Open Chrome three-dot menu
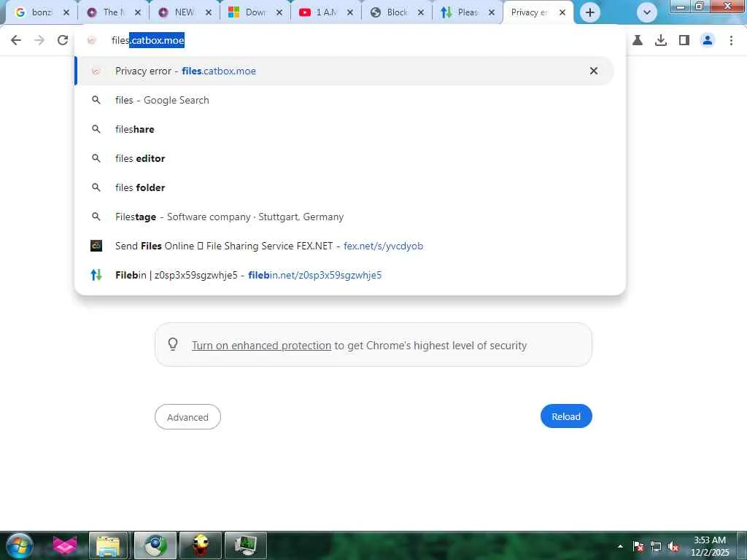This screenshot has width=747, height=560. click(731, 41)
